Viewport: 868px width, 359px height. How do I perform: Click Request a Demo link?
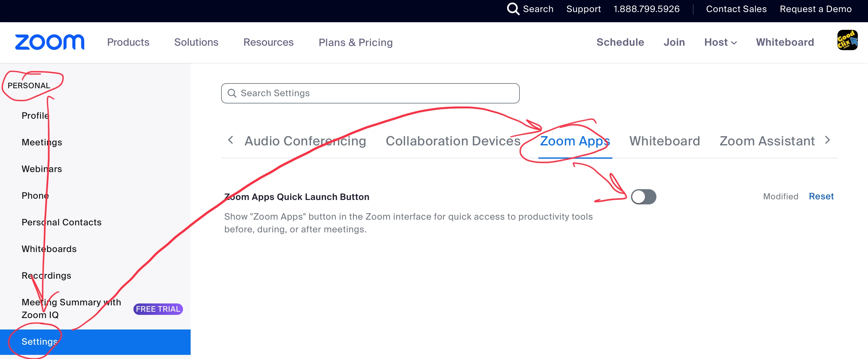816,9
